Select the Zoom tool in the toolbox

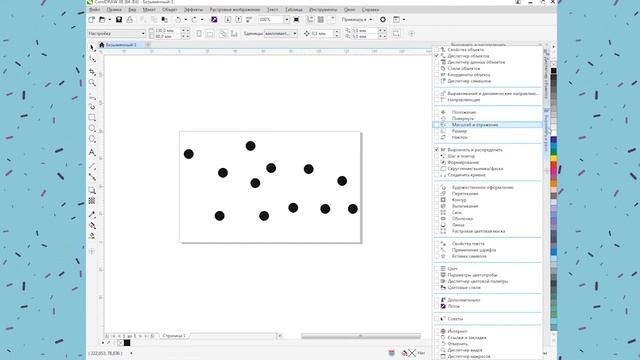(x=92, y=83)
